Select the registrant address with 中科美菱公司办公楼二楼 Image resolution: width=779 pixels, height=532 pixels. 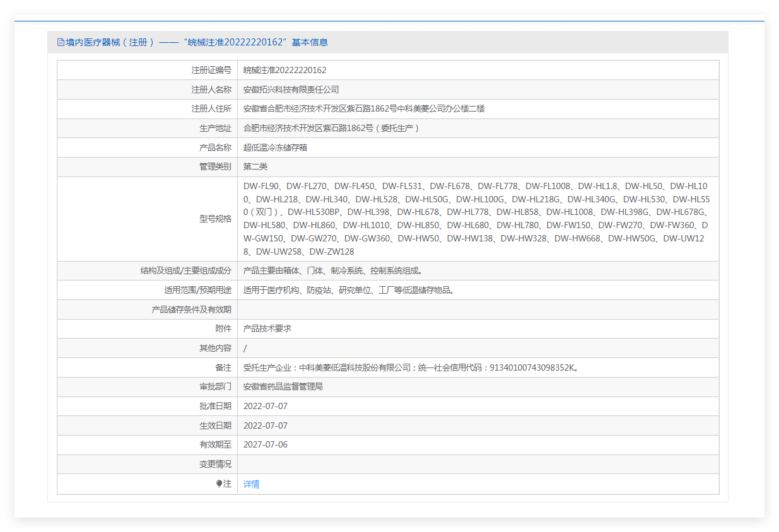[x=364, y=108]
